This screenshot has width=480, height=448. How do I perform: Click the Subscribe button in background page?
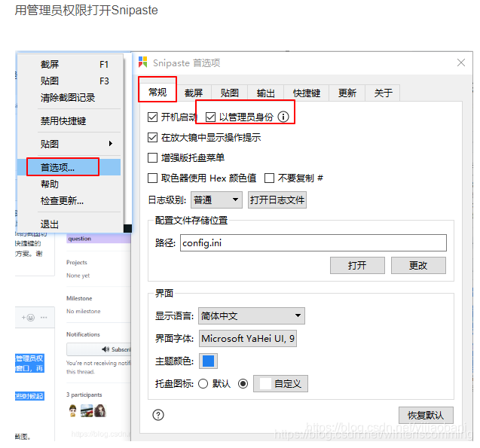(x=99, y=349)
